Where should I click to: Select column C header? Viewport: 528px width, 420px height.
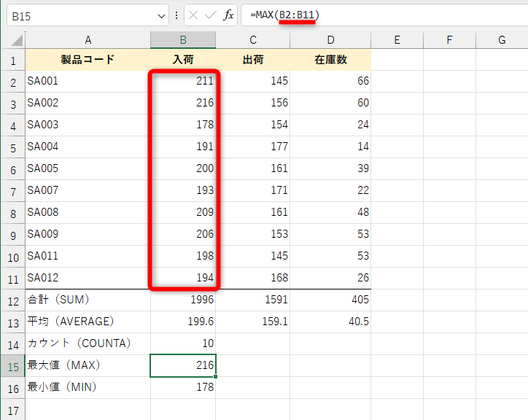253,40
